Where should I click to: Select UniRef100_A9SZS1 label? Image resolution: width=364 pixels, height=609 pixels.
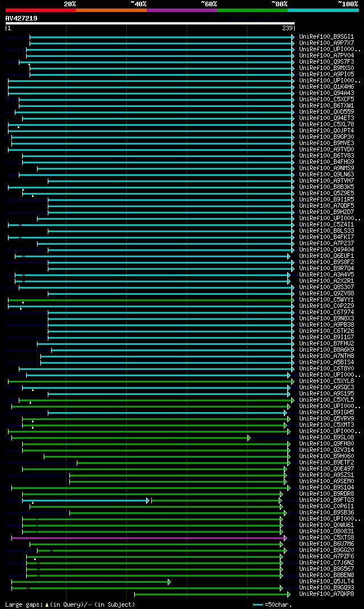click(326, 475)
